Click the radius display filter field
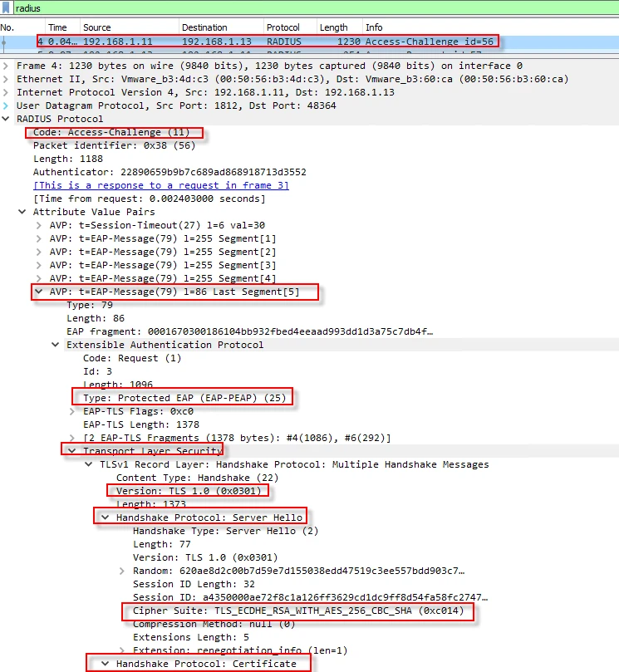 [x=249, y=8]
